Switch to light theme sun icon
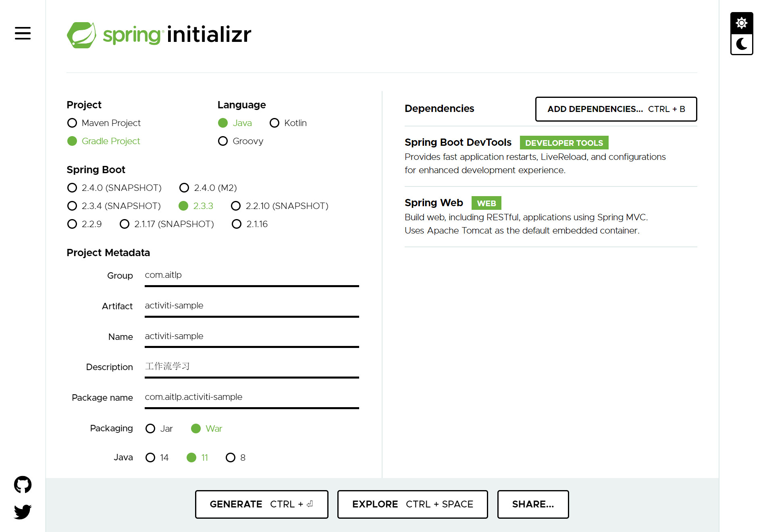 pyautogui.click(x=741, y=23)
